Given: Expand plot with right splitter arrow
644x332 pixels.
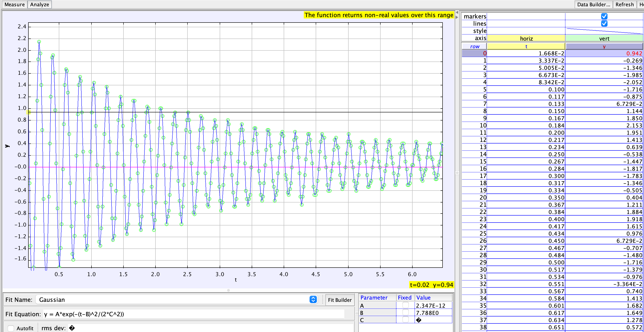Looking at the screenshot, I should click(x=457, y=17).
